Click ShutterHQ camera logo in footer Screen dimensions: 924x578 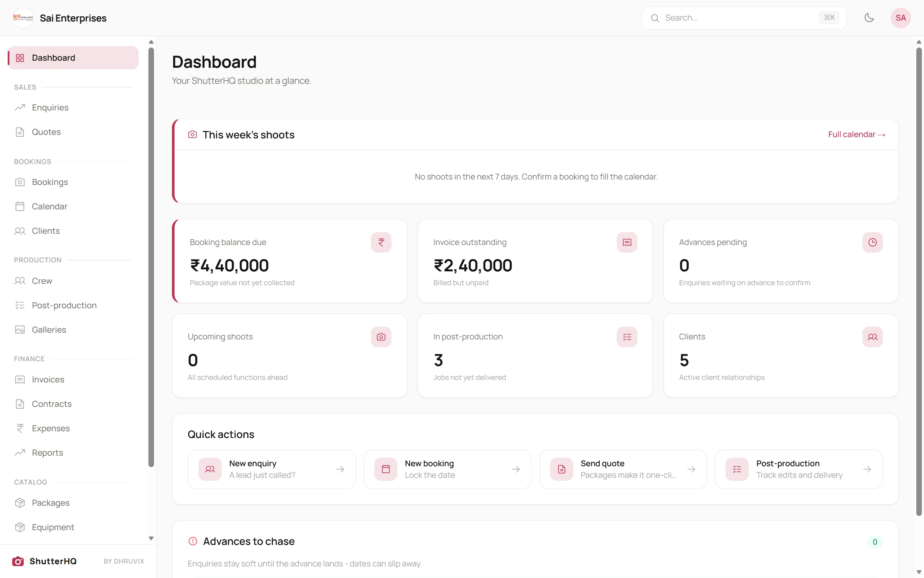[x=18, y=561]
